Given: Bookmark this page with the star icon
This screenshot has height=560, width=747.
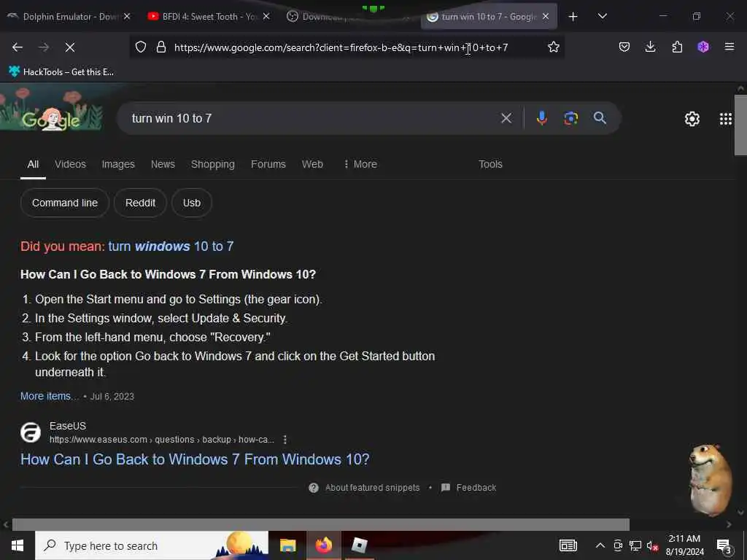Looking at the screenshot, I should coord(553,47).
